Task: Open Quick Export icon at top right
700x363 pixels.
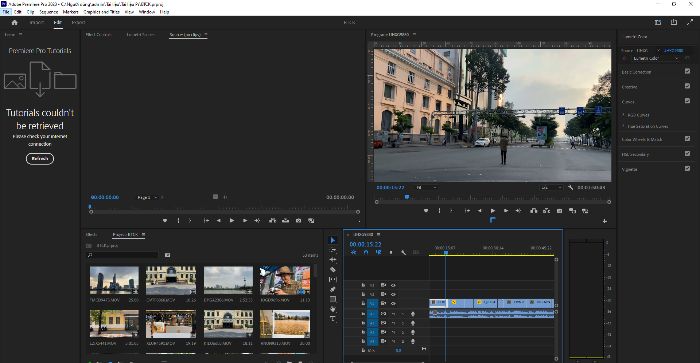Action: [x=674, y=22]
